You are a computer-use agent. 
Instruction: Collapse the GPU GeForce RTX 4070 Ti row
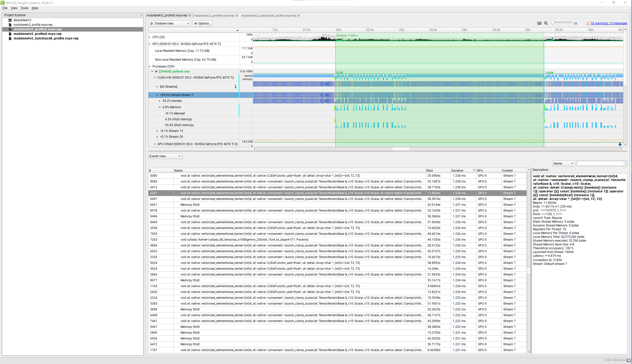coord(150,44)
